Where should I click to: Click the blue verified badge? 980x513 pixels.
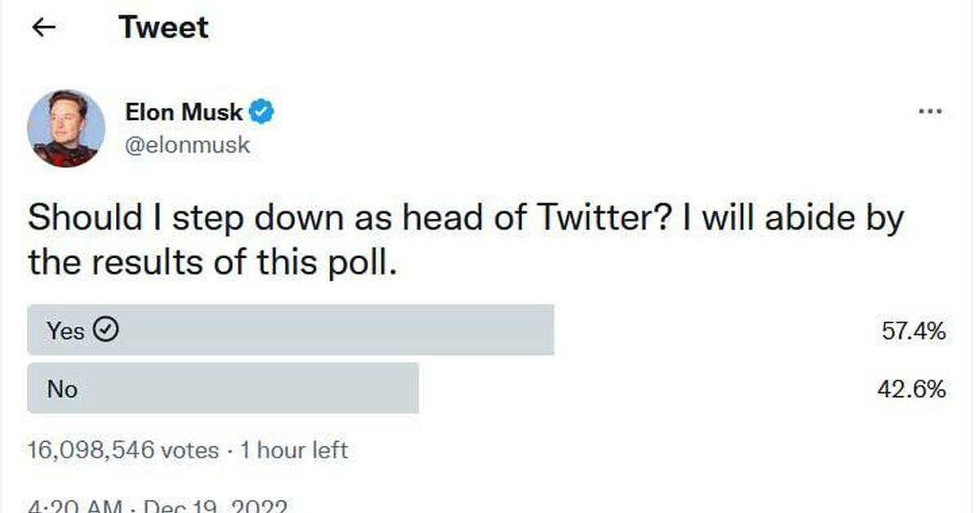[x=261, y=112]
